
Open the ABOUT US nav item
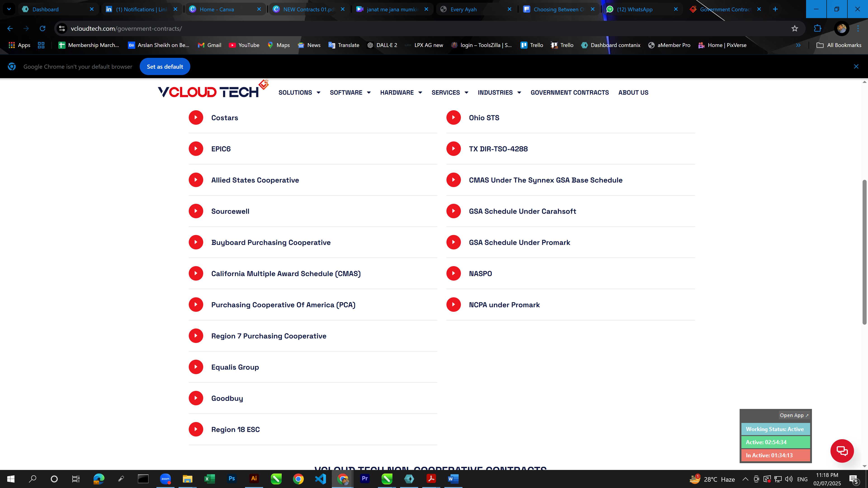coord(633,92)
